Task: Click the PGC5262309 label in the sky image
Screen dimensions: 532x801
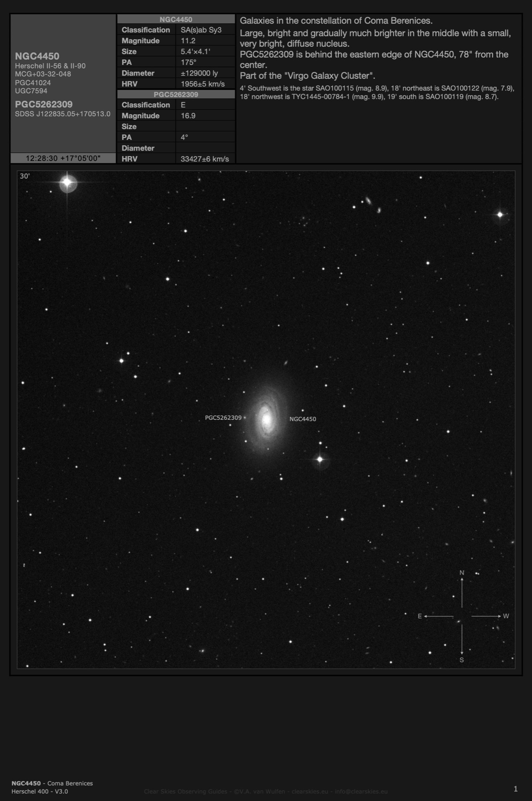Action: pyautogui.click(x=223, y=418)
